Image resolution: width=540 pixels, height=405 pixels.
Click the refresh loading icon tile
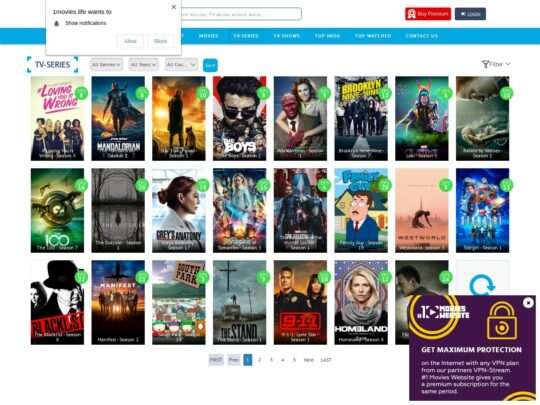[482, 285]
